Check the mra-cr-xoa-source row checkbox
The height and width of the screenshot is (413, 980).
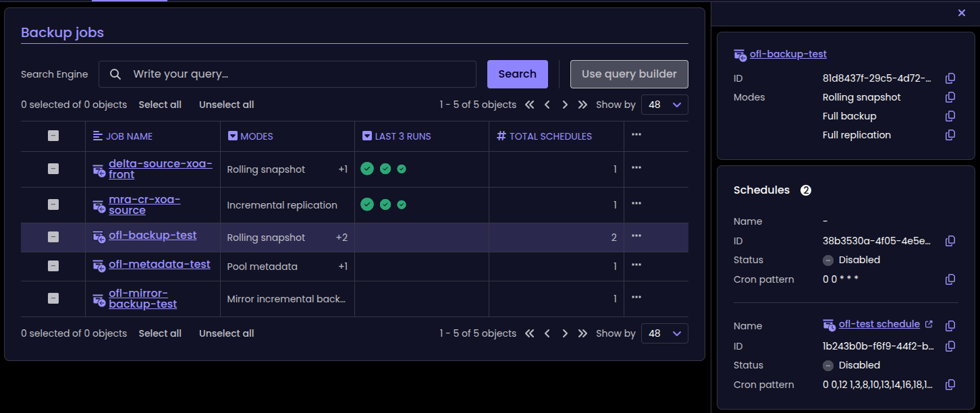pyautogui.click(x=53, y=204)
